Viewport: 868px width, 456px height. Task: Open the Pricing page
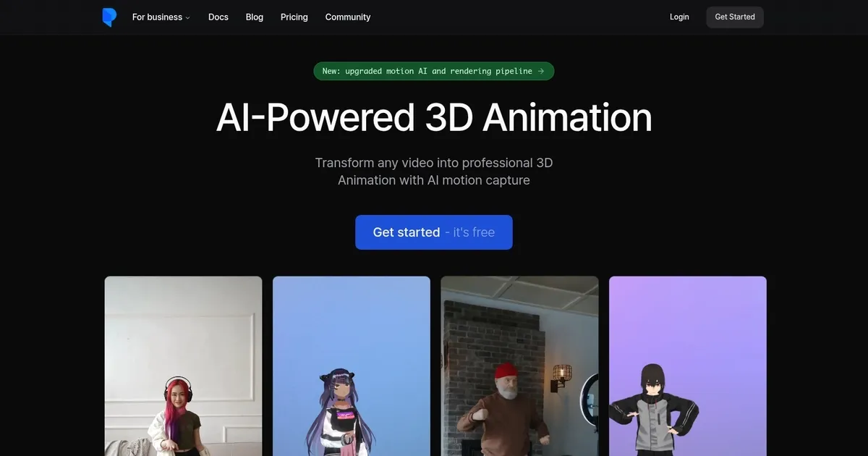tap(294, 17)
